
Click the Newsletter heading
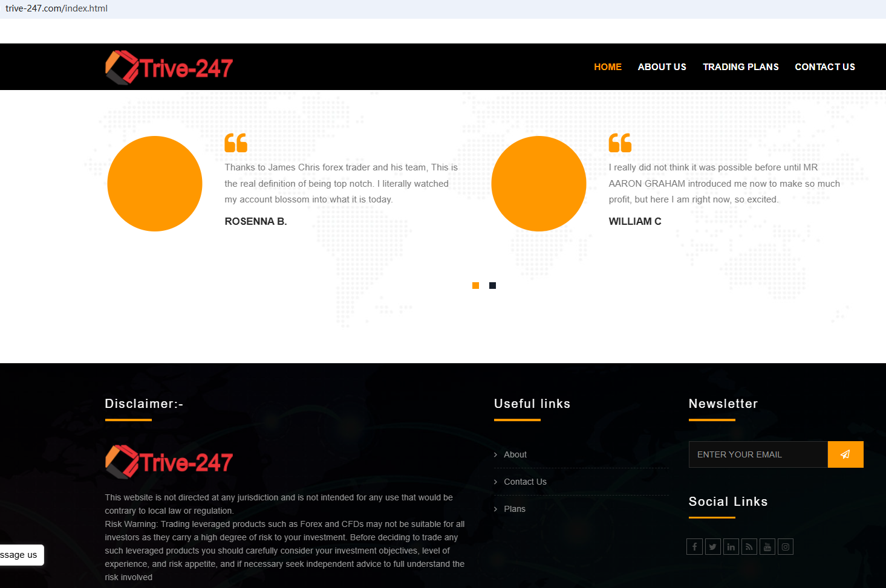(723, 404)
